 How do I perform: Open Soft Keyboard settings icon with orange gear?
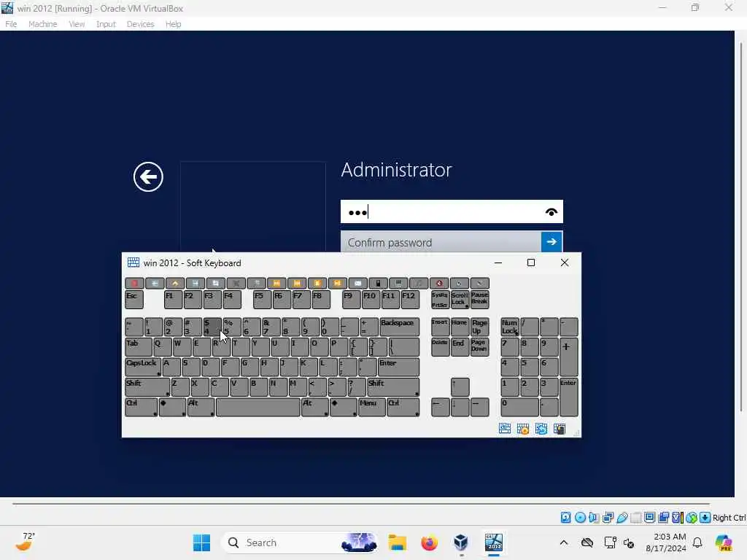coord(523,429)
